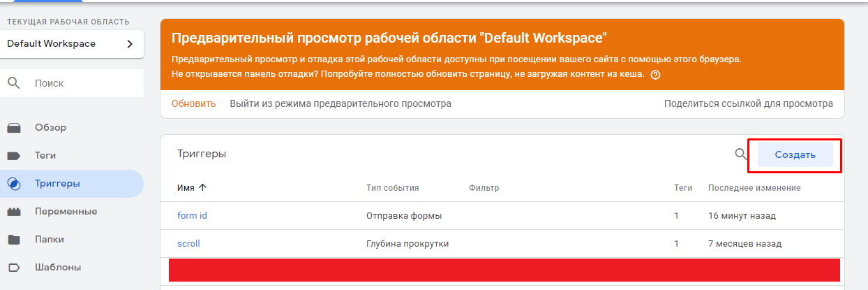Viewport: 868px width, 290px height.
Task: Open tag count 1 for scroll
Action: point(676,243)
